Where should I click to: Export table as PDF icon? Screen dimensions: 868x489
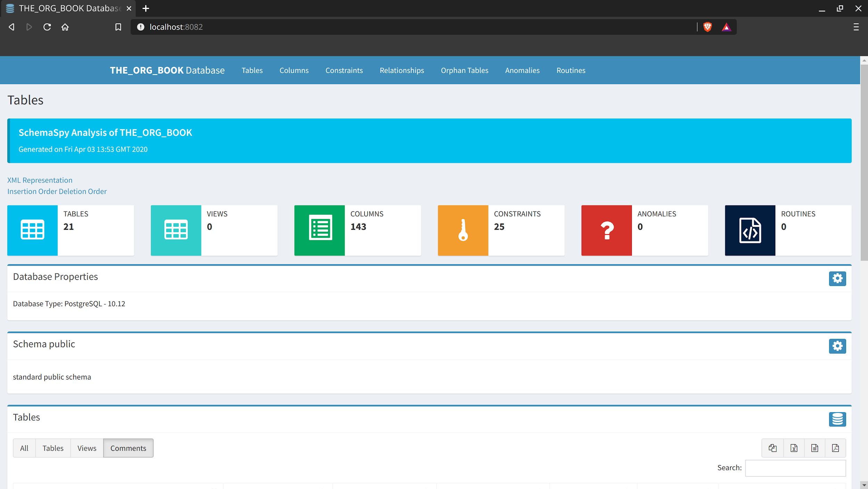pyautogui.click(x=835, y=448)
